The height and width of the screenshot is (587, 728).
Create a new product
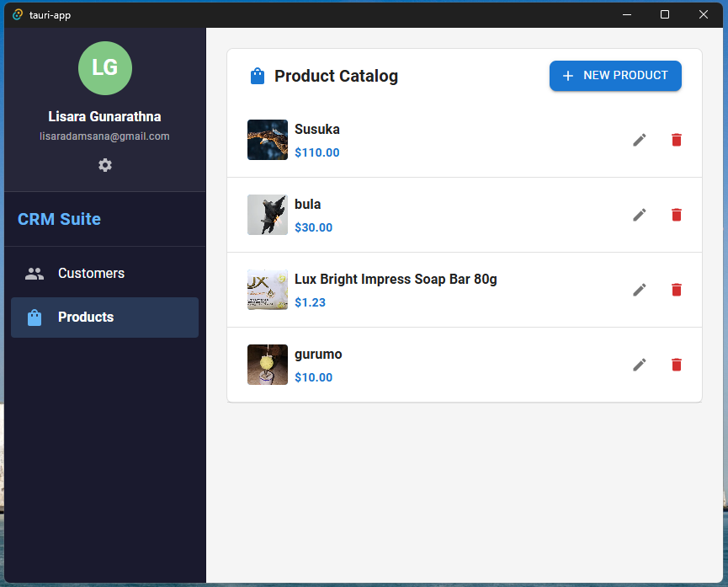coord(615,76)
